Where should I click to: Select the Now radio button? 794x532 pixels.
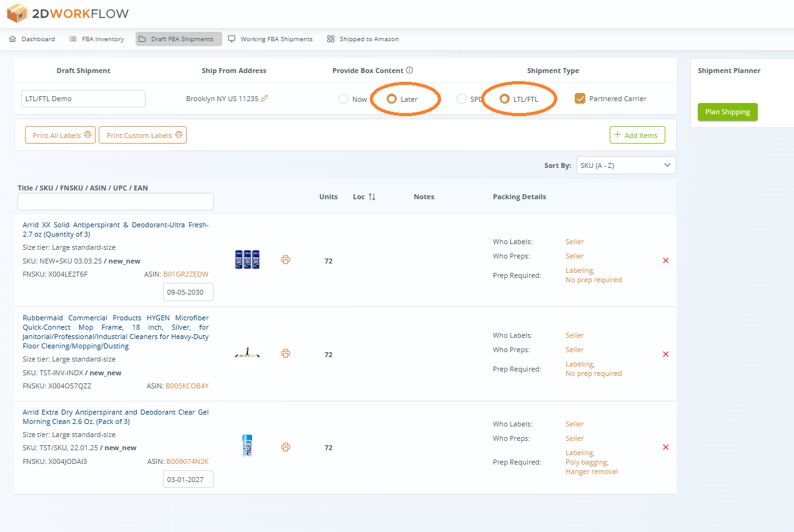344,98
